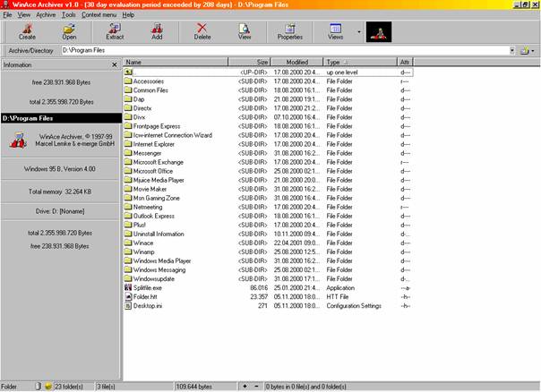Click the View file toolbar icon

click(245, 31)
